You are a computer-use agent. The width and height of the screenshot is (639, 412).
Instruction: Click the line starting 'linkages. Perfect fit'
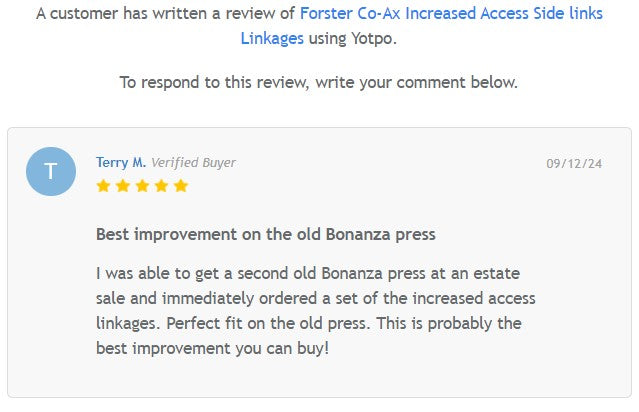tap(308, 323)
